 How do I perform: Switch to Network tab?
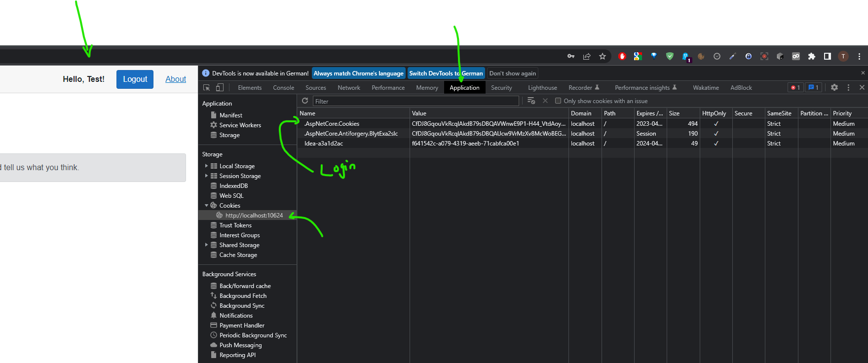click(349, 88)
